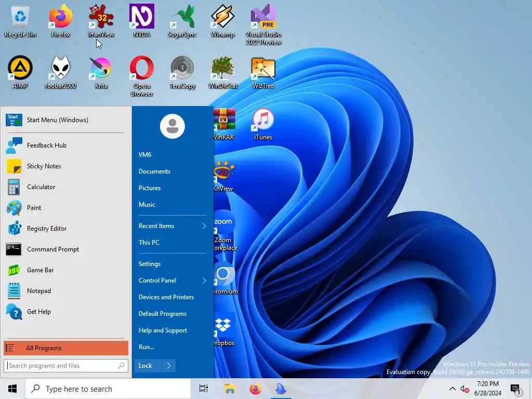Open Firefox from the taskbar

pyautogui.click(x=256, y=389)
